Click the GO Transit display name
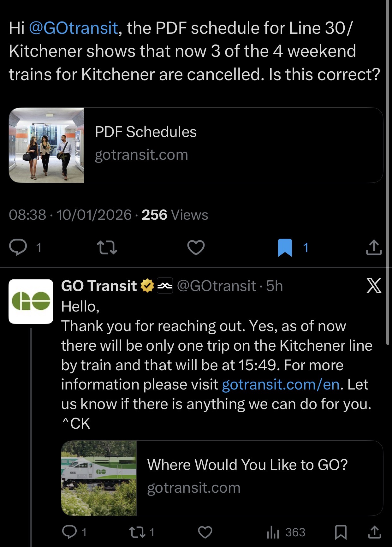Image resolution: width=392 pixels, height=547 pixels. click(98, 286)
